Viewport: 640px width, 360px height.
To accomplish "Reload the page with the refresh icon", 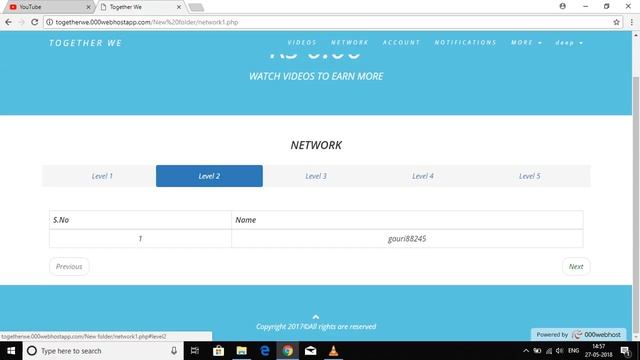I will 35,22.
